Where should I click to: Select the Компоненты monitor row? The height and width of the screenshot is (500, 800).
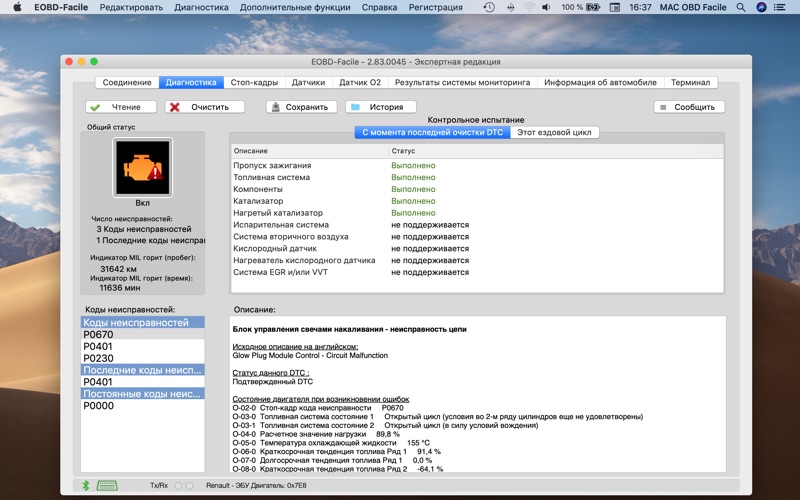coord(477,189)
